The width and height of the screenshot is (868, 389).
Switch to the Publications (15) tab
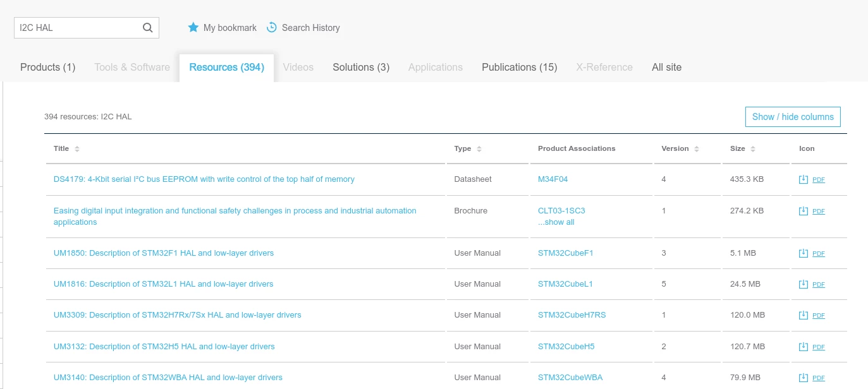click(520, 67)
